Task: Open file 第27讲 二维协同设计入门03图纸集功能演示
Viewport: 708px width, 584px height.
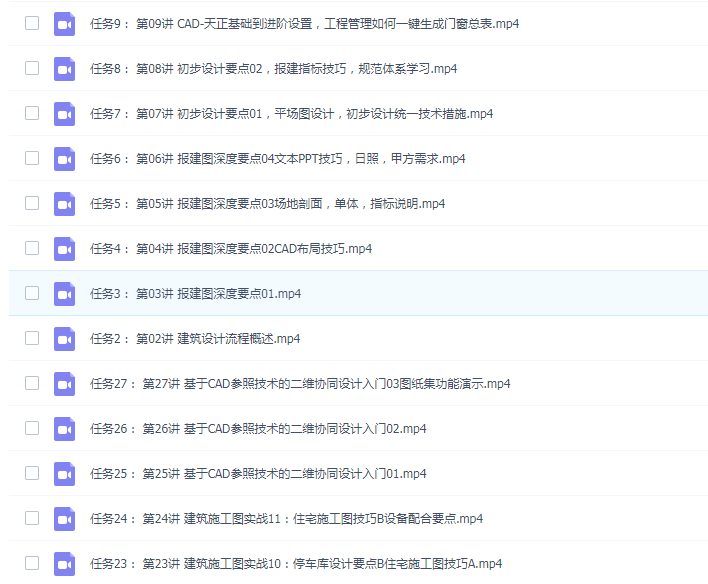Action: click(300, 383)
